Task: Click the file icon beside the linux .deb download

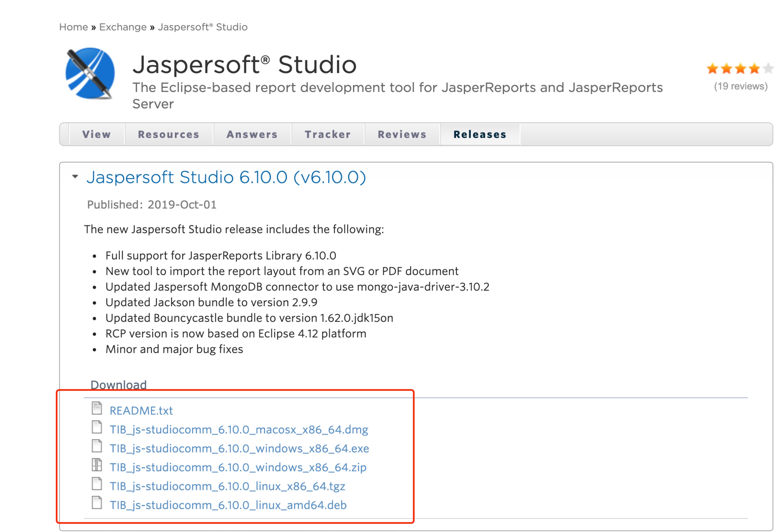Action: pos(97,503)
